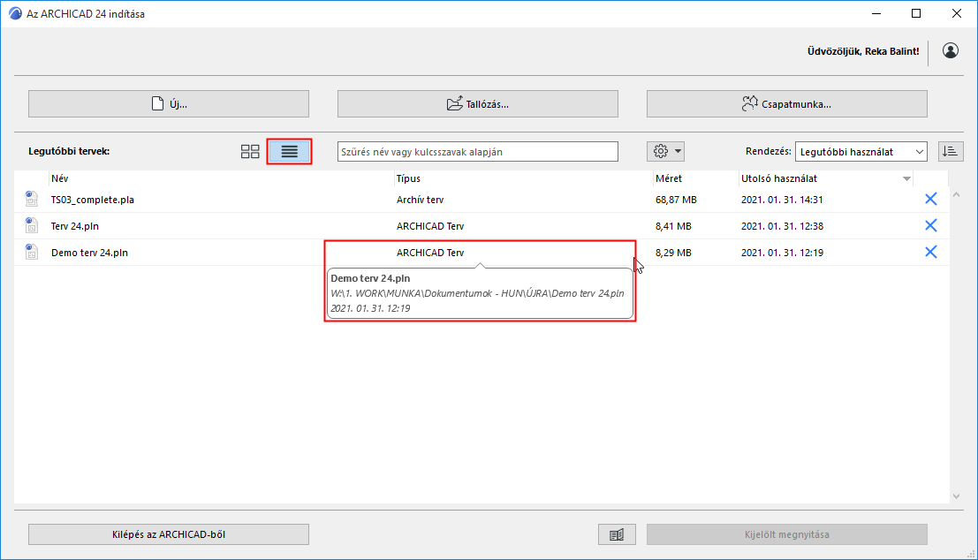Image resolution: width=978 pixels, height=560 pixels.
Task: Sort by Név column header
Action: click(x=60, y=178)
